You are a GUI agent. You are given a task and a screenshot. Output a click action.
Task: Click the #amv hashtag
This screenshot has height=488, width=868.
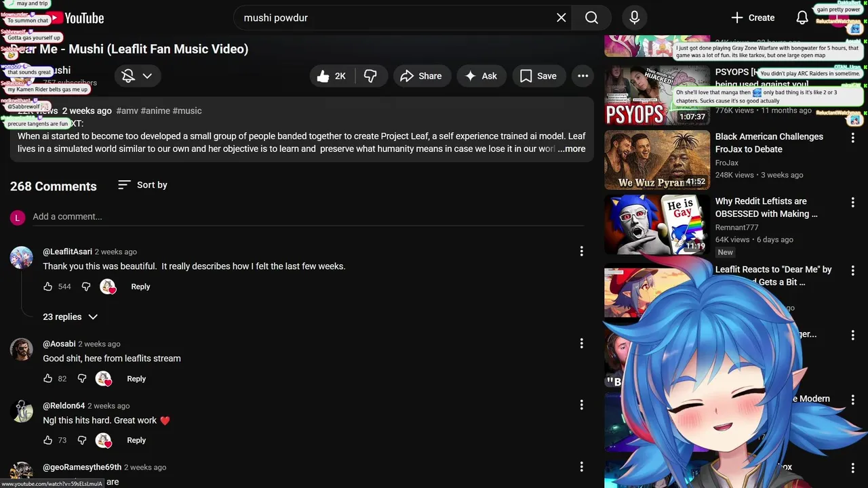tap(127, 110)
